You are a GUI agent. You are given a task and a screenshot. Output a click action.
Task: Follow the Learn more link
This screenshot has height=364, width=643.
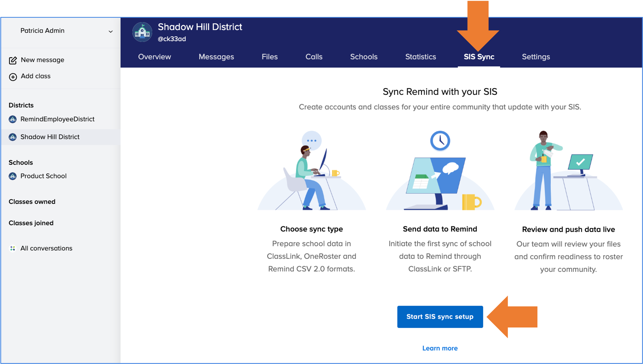pyautogui.click(x=440, y=348)
